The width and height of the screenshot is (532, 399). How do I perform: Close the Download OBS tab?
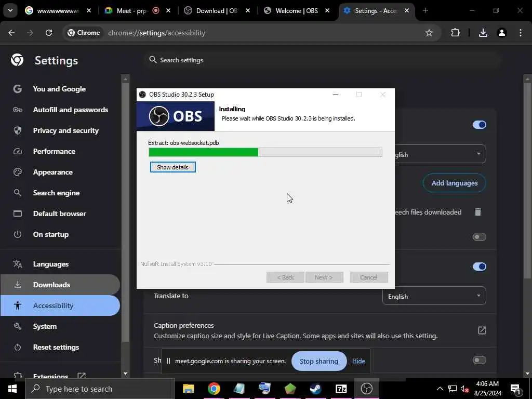coord(248,10)
